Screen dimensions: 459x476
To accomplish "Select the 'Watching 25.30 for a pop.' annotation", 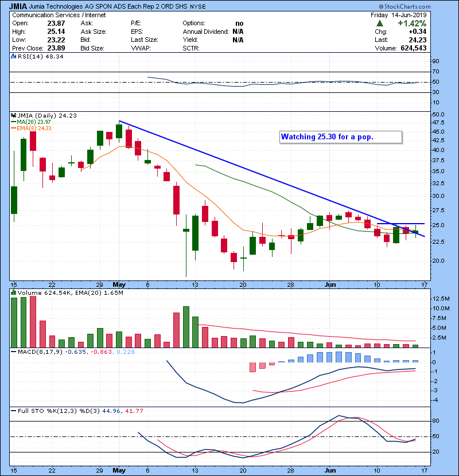I will pyautogui.click(x=341, y=137).
